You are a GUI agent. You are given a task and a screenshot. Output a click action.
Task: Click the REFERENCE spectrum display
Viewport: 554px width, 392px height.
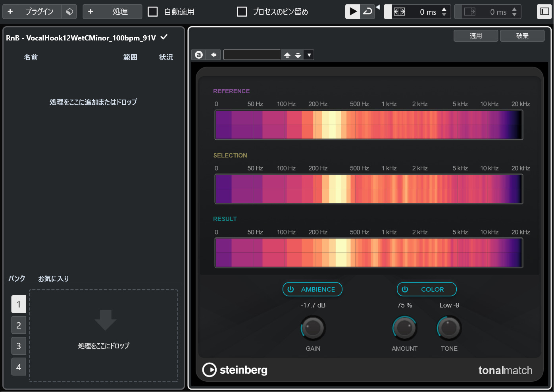(369, 125)
